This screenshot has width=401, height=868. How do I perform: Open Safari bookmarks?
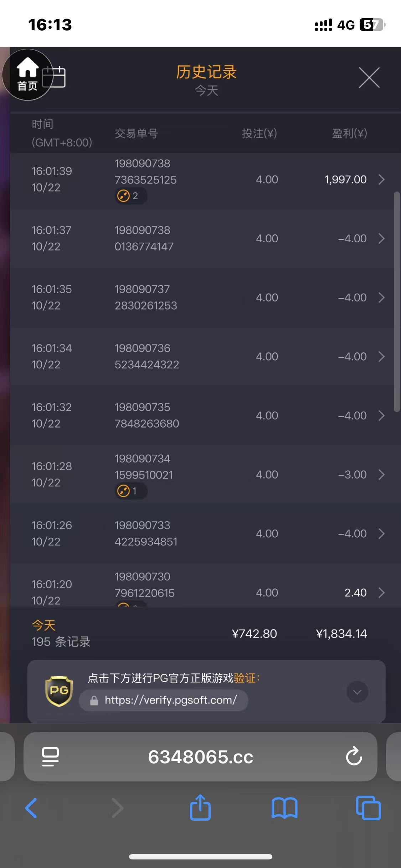point(284,808)
